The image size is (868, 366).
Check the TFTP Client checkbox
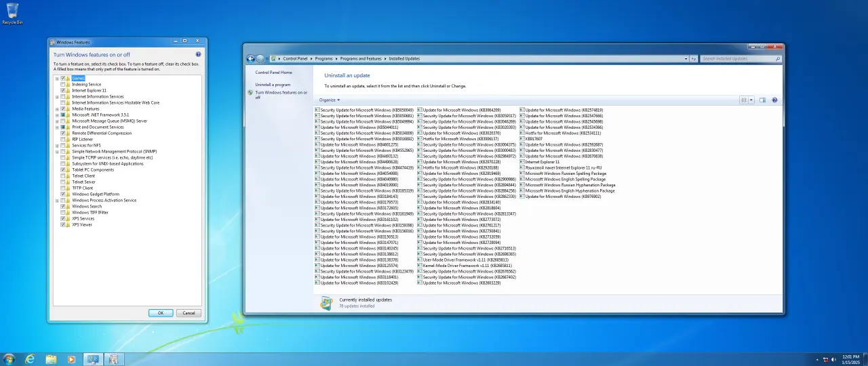tap(63, 188)
